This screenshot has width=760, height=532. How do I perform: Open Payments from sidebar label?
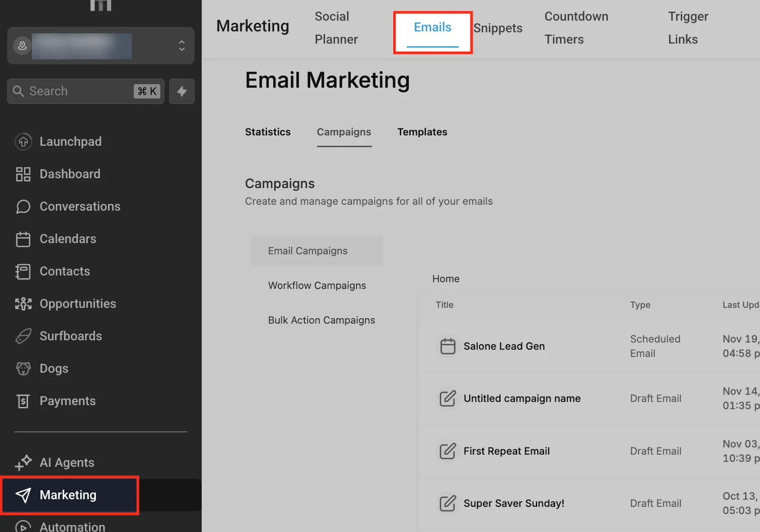click(67, 401)
